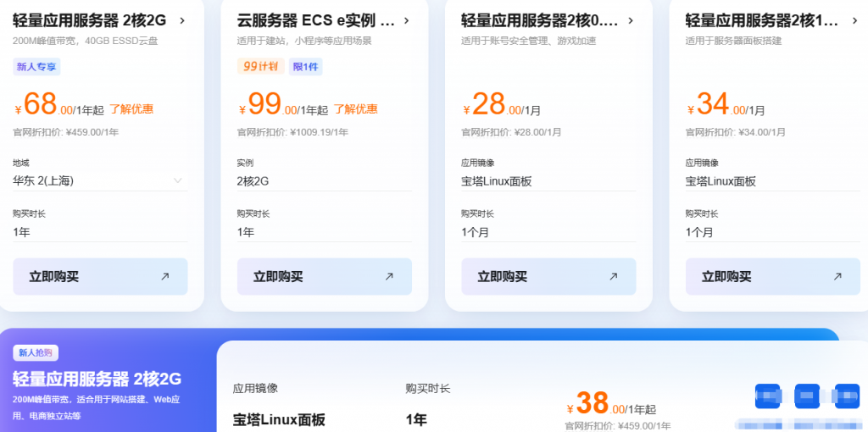The image size is (868, 432).
Task: Click 立即购买 on the ¥28 card
Action: 548,277
